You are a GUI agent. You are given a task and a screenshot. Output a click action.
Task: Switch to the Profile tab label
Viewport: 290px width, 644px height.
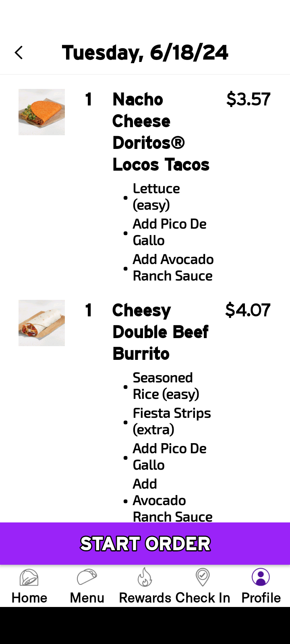click(261, 598)
